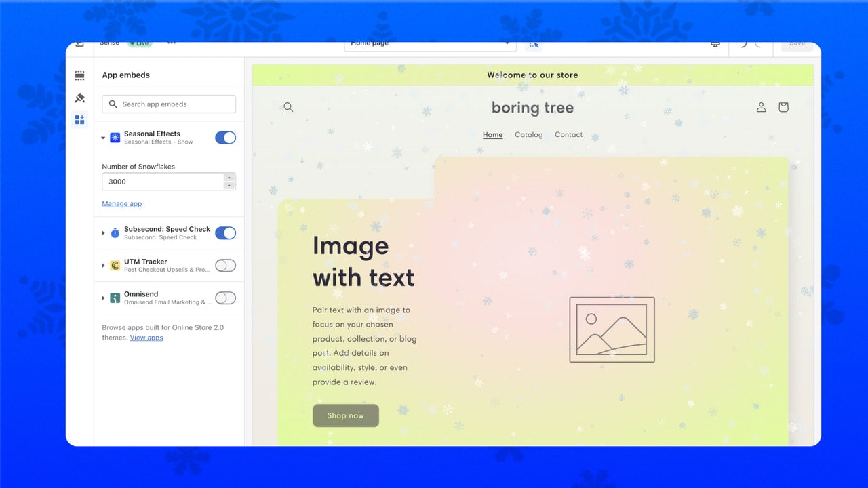This screenshot has height=488, width=868.
Task: Enable the Omnisend toggle
Action: 225,298
